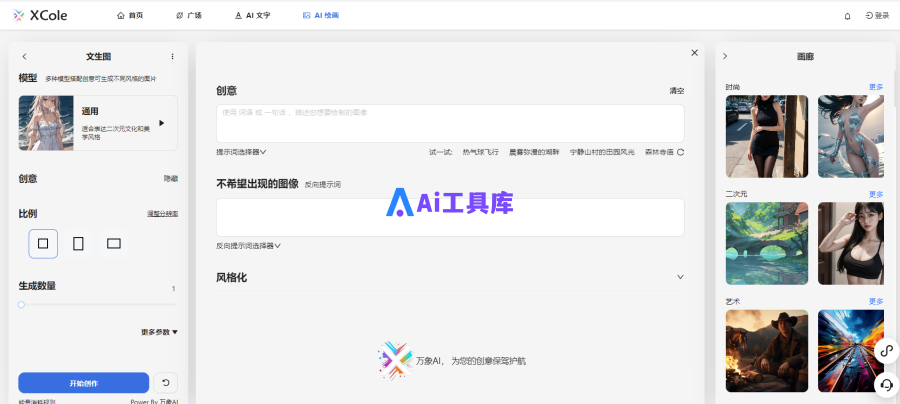This screenshot has height=404, width=900.
Task: Collapse the 文生图 panel with back arrow
Action: point(24,56)
